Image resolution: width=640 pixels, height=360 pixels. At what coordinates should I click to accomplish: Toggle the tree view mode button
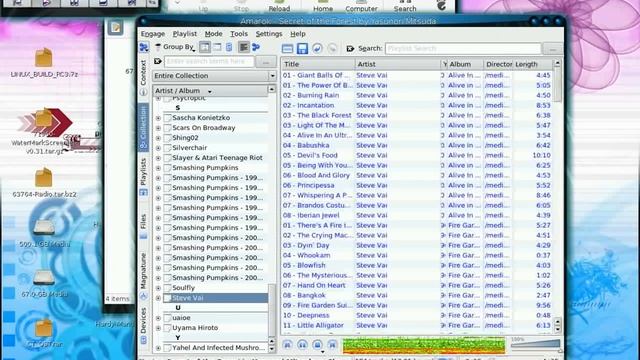(205, 47)
